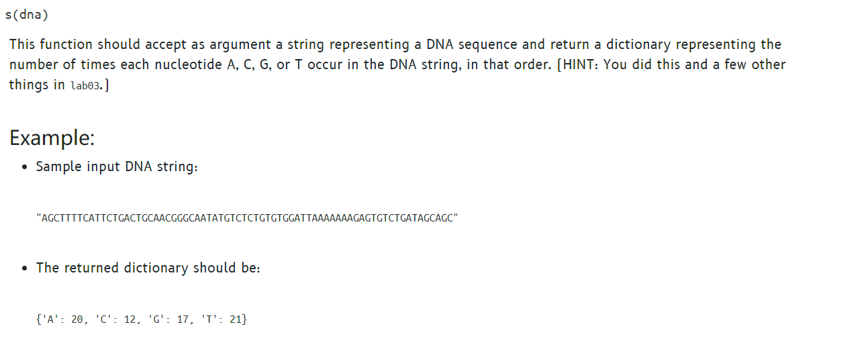Viewport: 868px width, 349px height.
Task: Click the bullet dot before 'Sample input'
Action: click(25, 168)
